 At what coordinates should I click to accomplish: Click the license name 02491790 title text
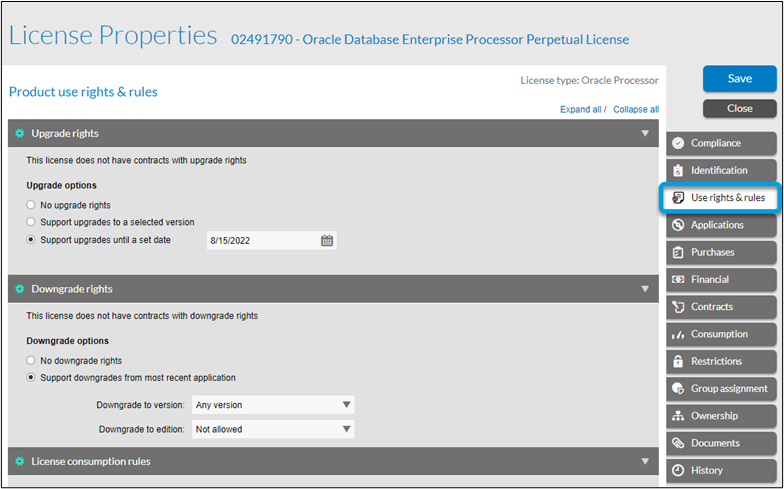coord(430,40)
